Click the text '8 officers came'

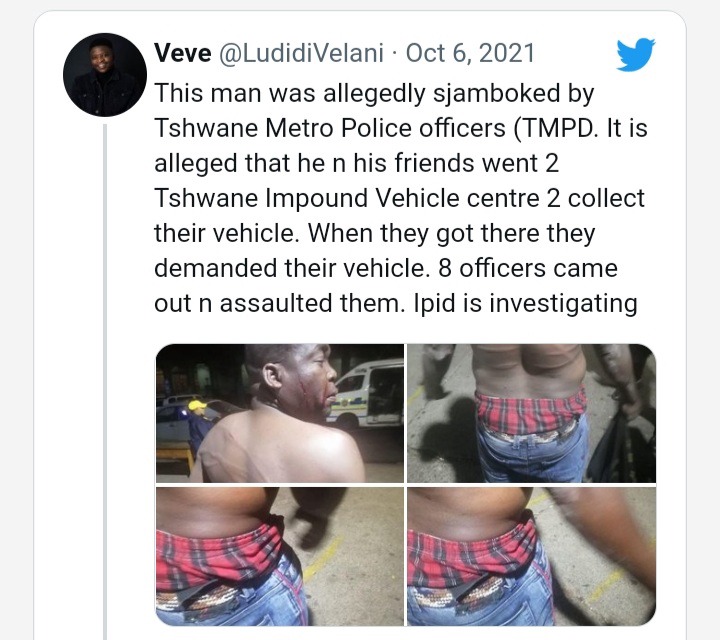(x=528, y=269)
